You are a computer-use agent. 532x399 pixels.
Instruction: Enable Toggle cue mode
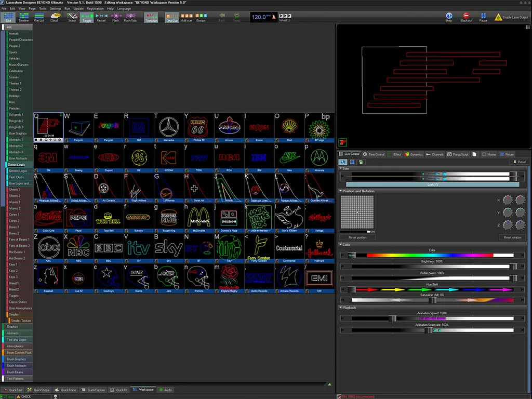[86, 16]
